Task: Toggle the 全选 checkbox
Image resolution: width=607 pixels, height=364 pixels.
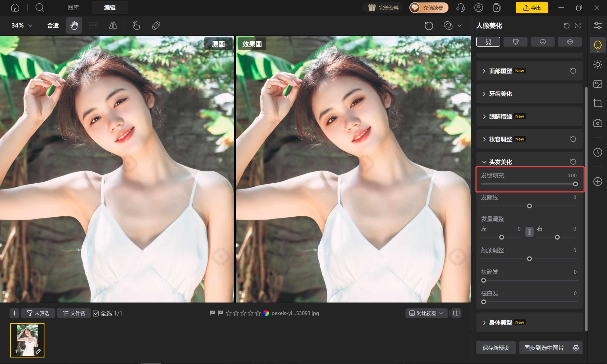Action: tap(96, 313)
